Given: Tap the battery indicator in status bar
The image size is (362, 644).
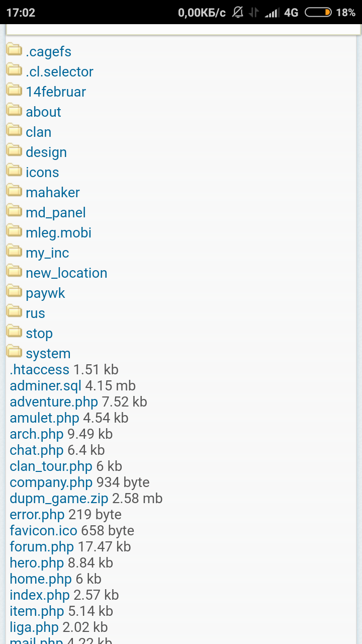Looking at the screenshot, I should click(318, 13).
